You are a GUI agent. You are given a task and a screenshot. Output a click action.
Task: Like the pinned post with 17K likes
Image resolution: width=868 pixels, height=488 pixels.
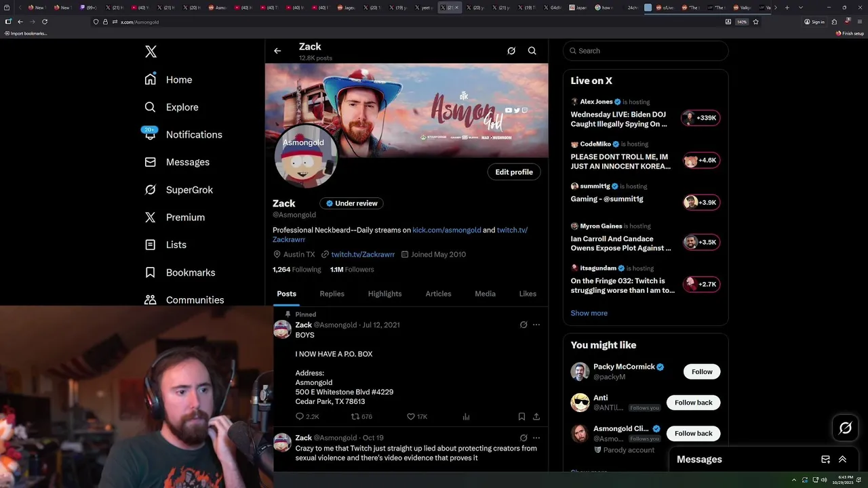tap(416, 417)
